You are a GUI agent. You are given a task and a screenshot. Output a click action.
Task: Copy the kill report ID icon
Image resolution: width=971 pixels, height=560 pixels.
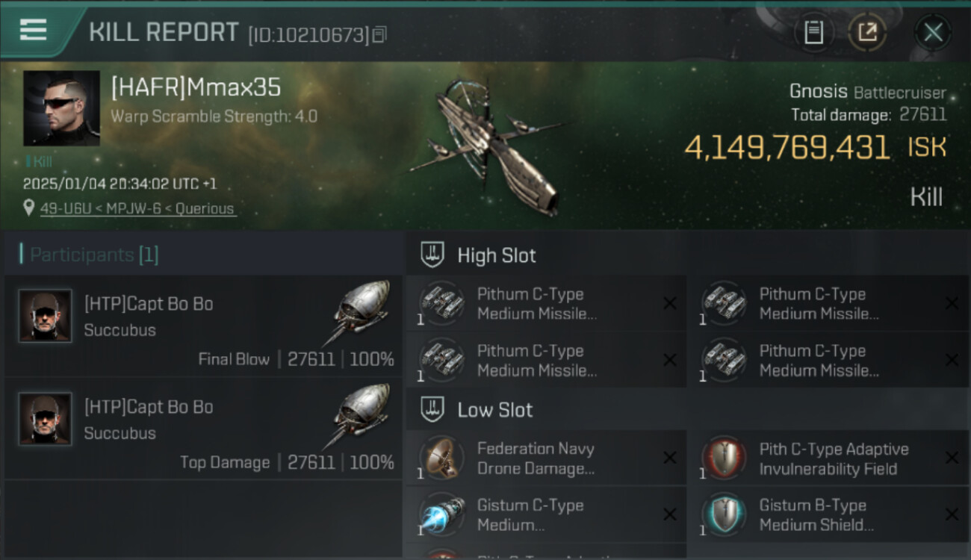point(379,34)
